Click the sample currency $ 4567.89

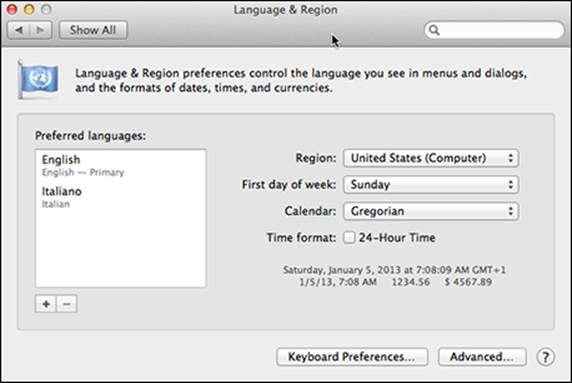[x=468, y=282]
